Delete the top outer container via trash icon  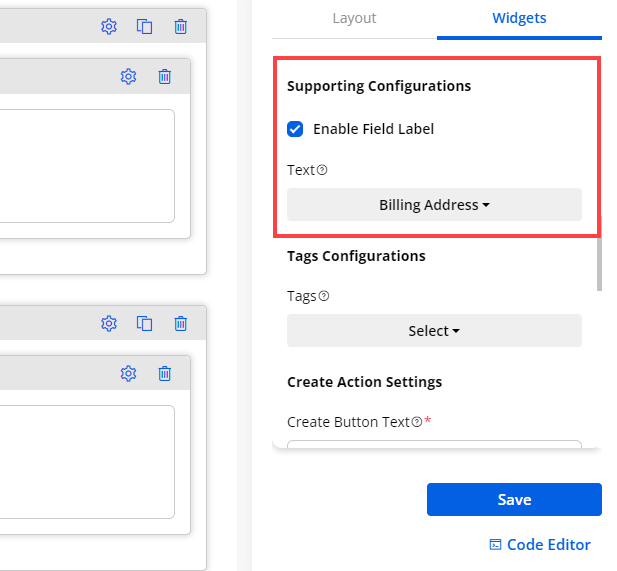(x=180, y=27)
